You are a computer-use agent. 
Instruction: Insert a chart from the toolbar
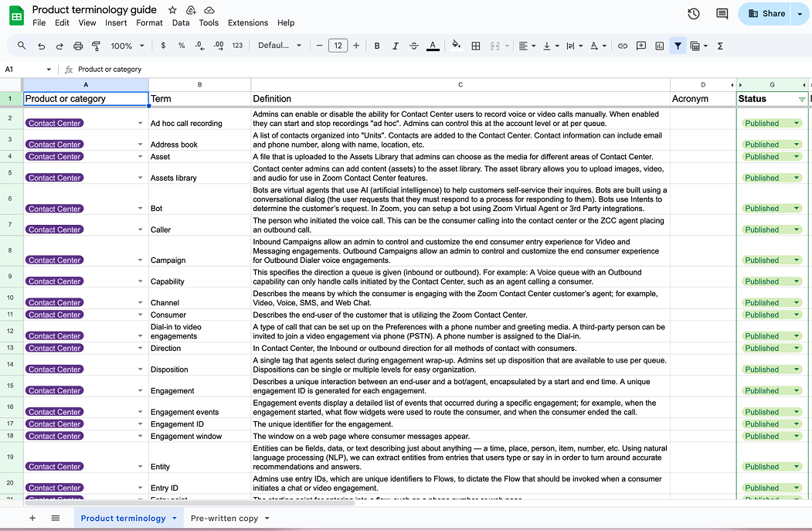point(659,46)
